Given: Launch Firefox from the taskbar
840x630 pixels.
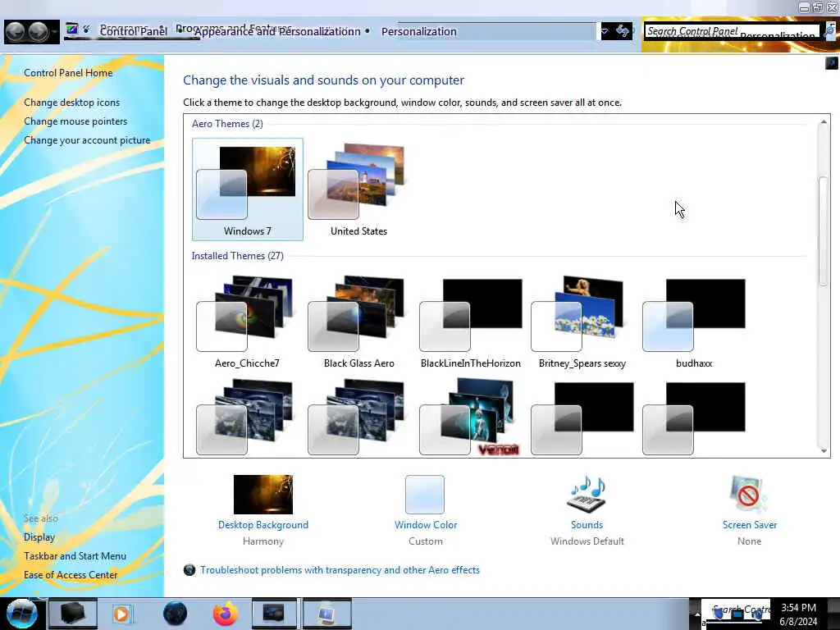Looking at the screenshot, I should click(x=226, y=614).
